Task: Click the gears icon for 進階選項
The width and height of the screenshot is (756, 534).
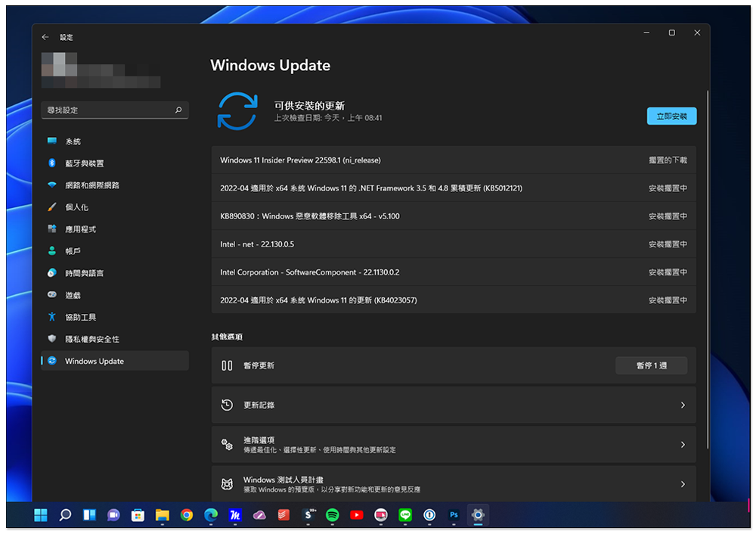Action: click(x=227, y=445)
